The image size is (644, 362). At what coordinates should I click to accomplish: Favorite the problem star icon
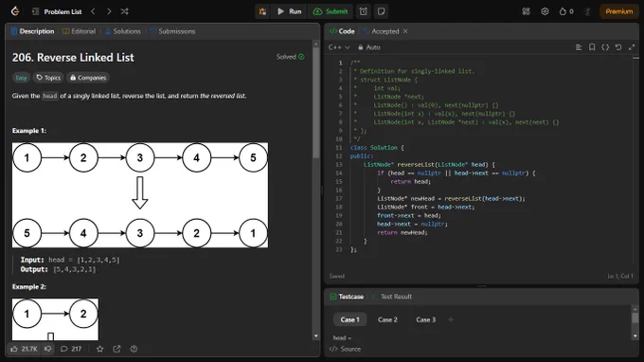pos(99,349)
